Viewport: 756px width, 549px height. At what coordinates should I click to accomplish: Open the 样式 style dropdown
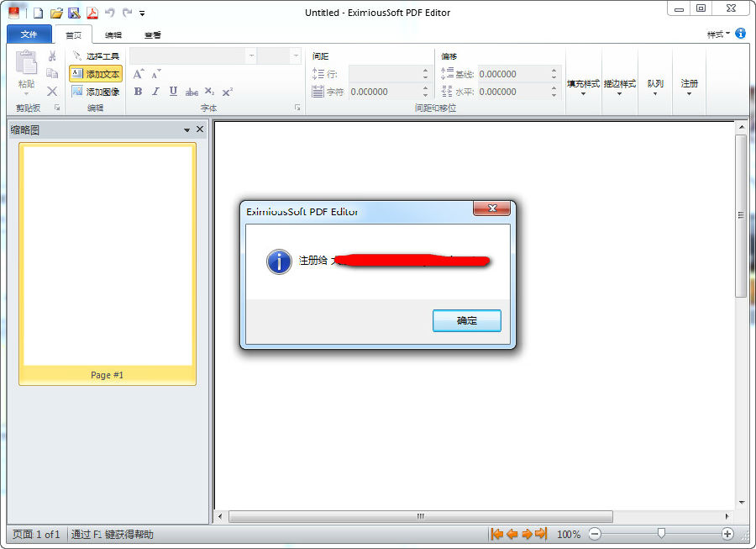718,34
